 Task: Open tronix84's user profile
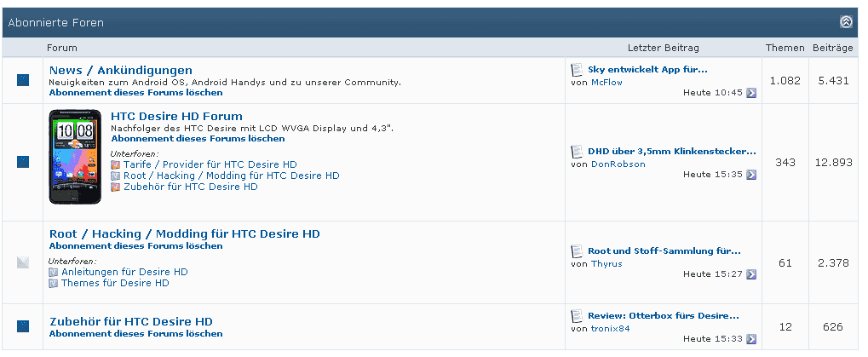click(611, 328)
